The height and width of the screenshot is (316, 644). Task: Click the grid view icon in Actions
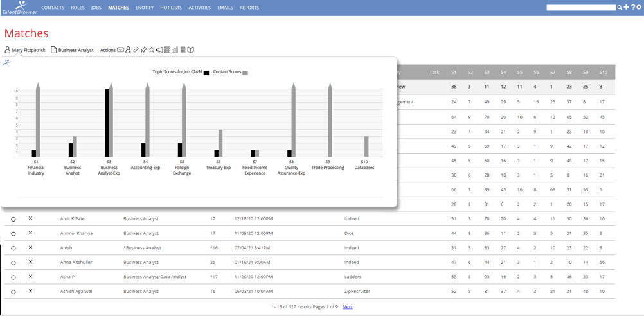pyautogui.click(x=167, y=50)
